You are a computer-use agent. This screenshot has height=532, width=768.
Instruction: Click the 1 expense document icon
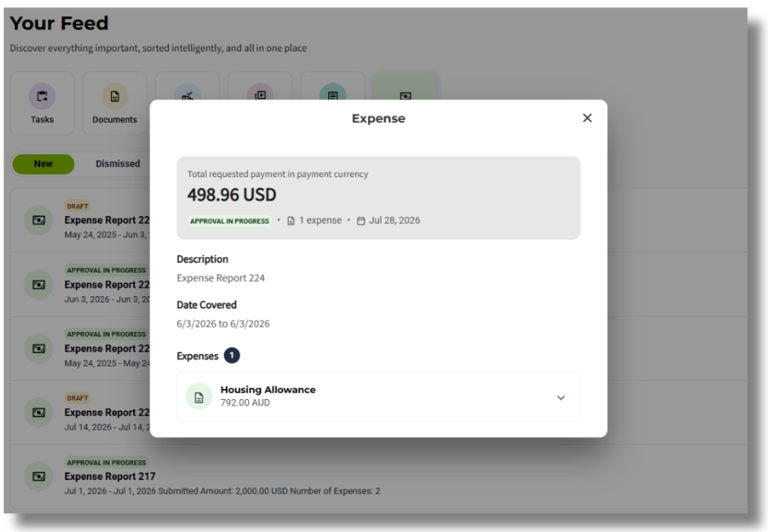[291, 221]
